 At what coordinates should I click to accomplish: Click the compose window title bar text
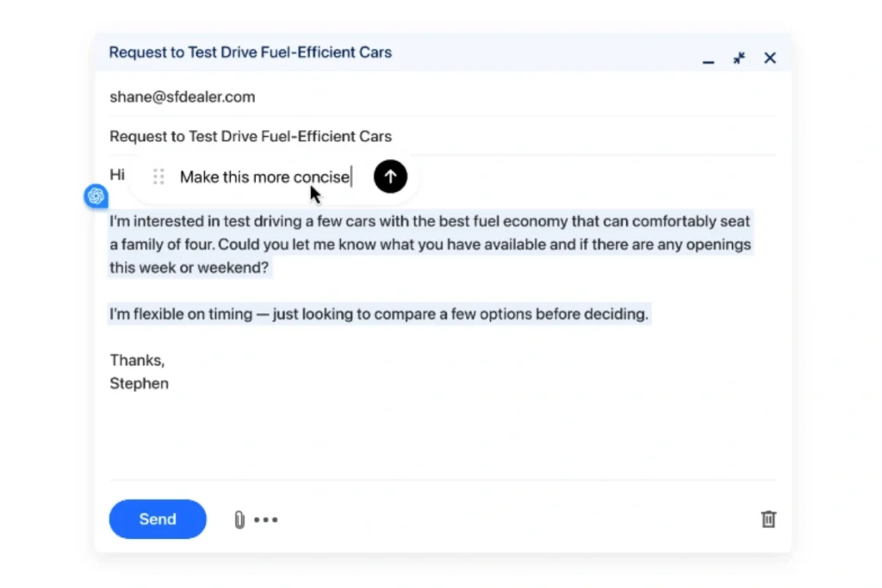point(250,53)
